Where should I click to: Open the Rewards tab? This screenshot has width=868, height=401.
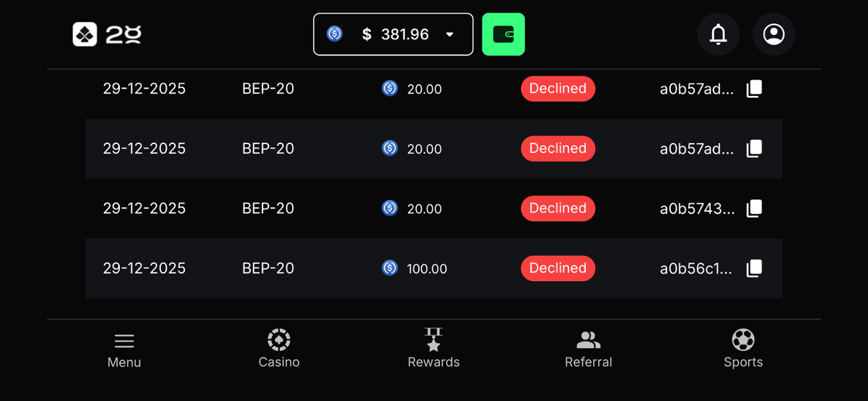[x=433, y=350]
